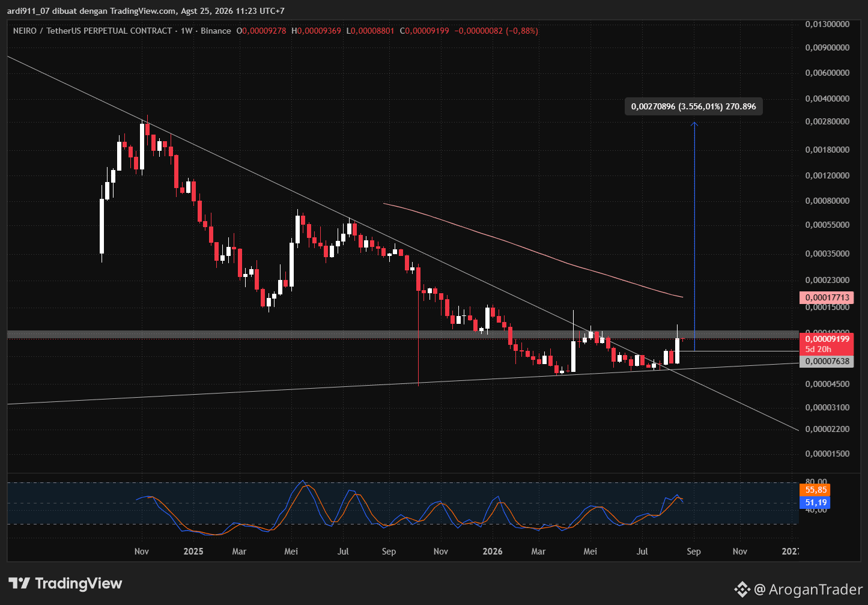Click the 0,01300000 price scale label

[x=827, y=24]
